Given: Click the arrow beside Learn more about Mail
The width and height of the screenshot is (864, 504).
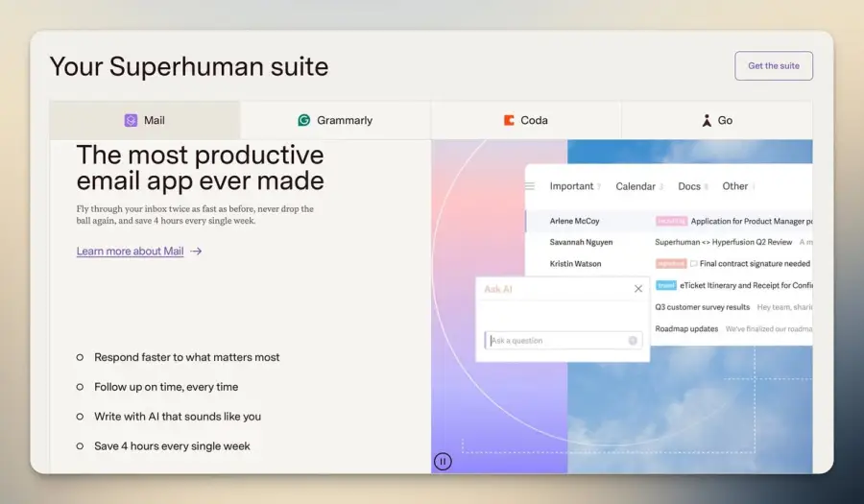Looking at the screenshot, I should (196, 252).
